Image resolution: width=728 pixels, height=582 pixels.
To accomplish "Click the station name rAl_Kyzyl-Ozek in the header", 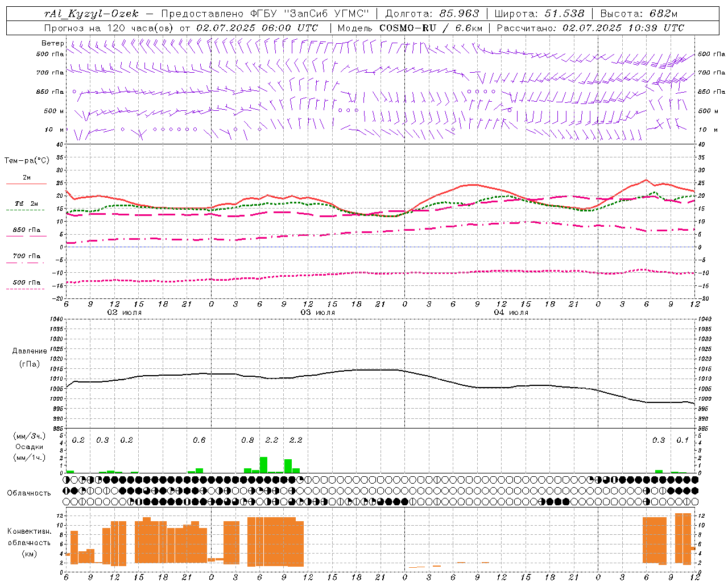I will [x=91, y=14].
